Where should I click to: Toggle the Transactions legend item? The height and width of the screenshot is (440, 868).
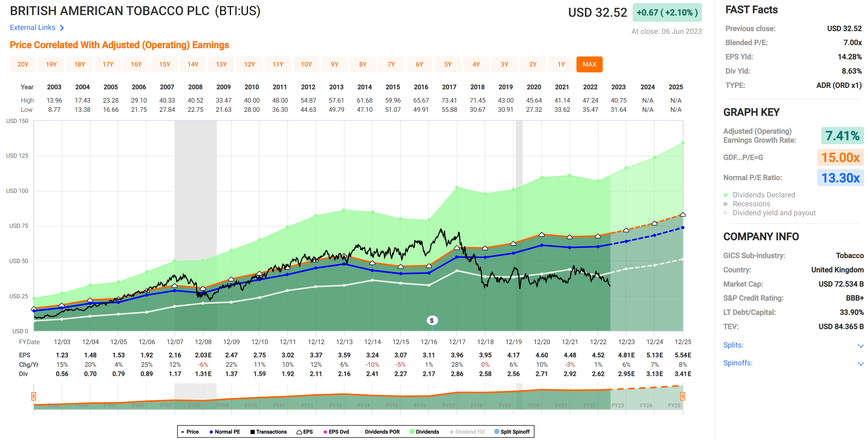pos(268,432)
